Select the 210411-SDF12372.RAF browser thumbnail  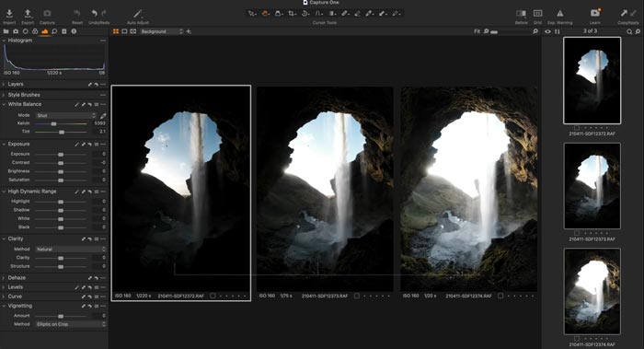[x=592, y=80]
